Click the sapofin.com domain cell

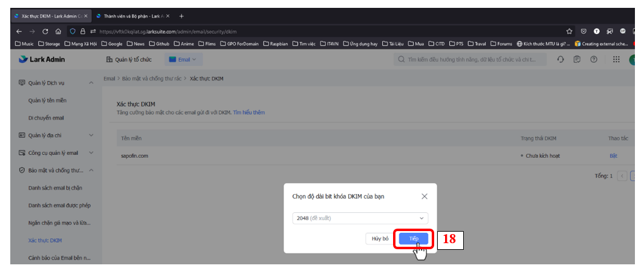[135, 155]
